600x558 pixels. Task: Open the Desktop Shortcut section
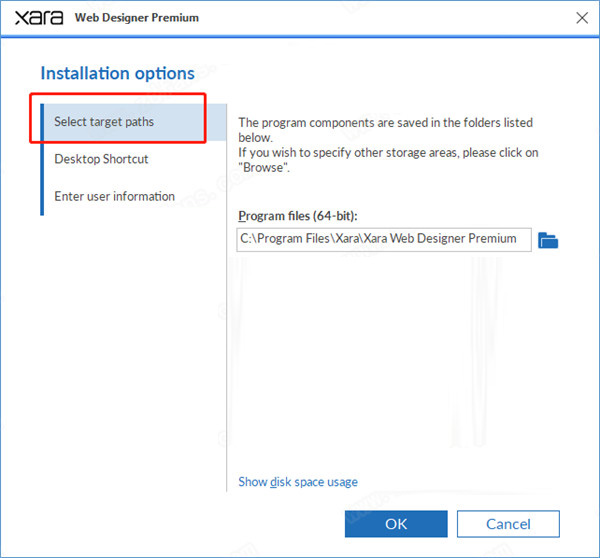[x=101, y=159]
